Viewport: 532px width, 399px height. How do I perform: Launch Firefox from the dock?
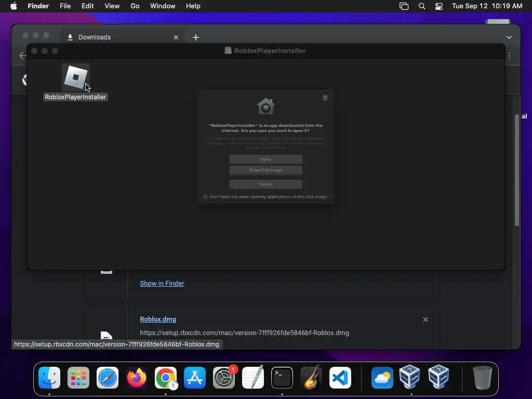tap(137, 378)
